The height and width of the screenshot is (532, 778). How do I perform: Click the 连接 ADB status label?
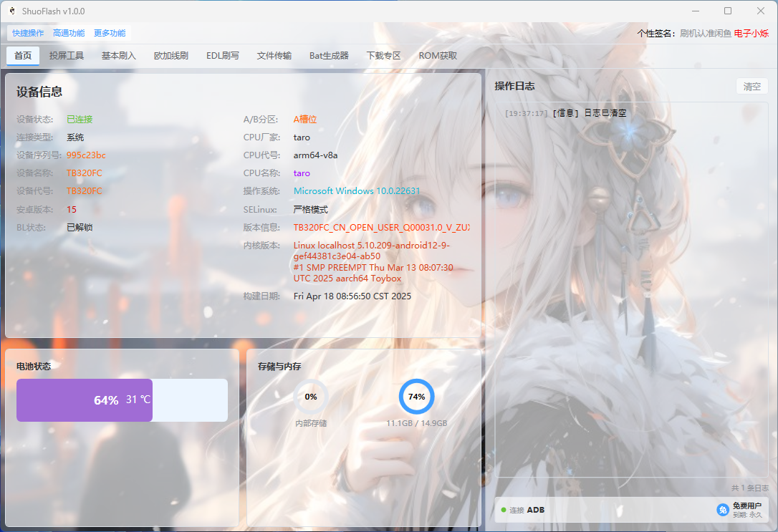click(x=527, y=510)
